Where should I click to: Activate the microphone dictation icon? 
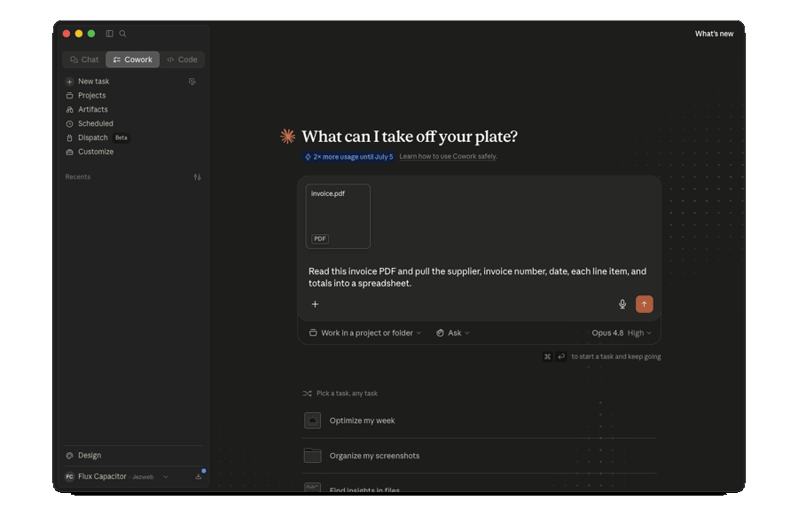622,304
